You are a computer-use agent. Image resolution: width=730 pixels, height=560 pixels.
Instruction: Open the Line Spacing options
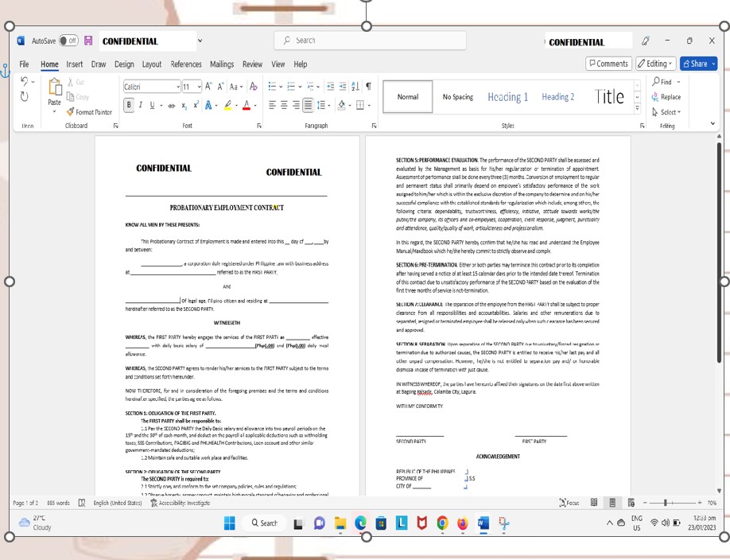coord(323,105)
